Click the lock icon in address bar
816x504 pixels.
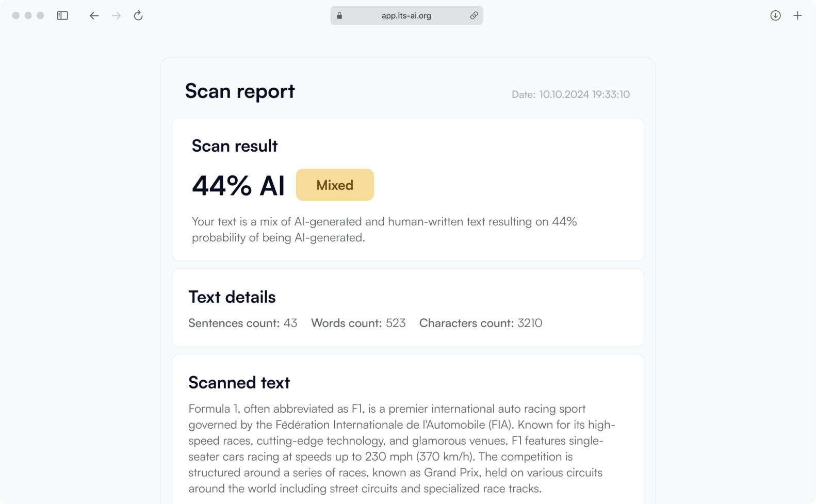coord(339,15)
